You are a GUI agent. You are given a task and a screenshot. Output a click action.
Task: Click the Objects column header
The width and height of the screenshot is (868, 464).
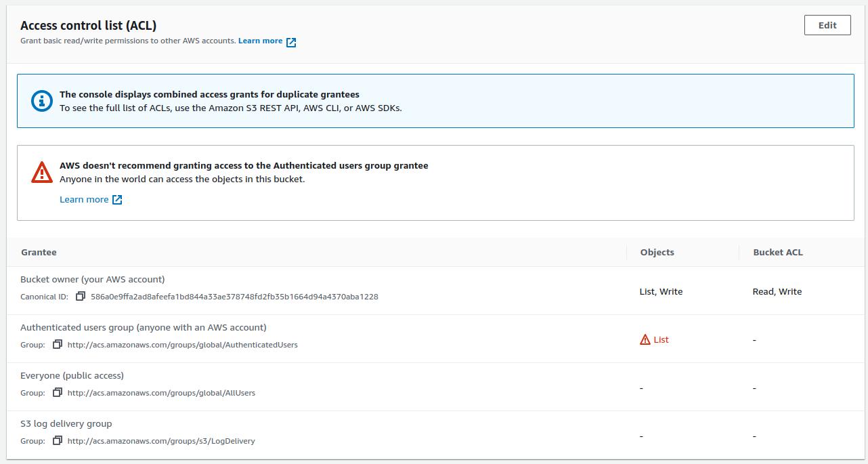[x=657, y=252]
